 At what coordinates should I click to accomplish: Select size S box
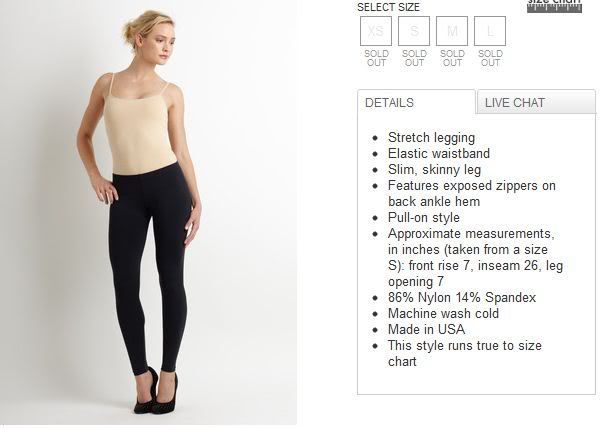(x=414, y=31)
